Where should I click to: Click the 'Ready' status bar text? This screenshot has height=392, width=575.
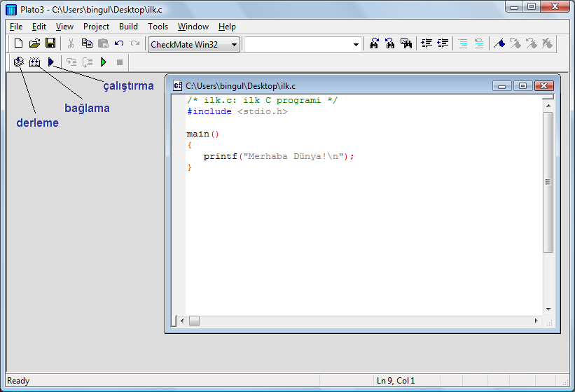pyautogui.click(x=18, y=381)
